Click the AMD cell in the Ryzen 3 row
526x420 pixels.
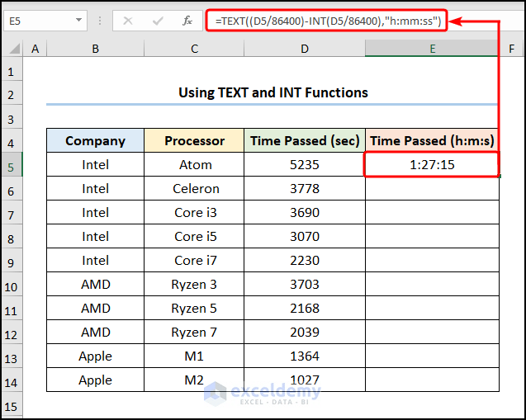[x=95, y=284]
